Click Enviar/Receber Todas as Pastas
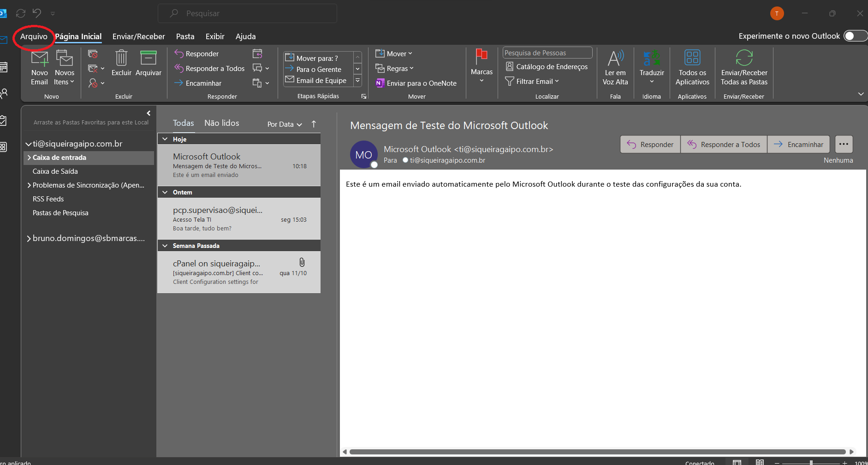Screen dimensions: 868x465 744,68
